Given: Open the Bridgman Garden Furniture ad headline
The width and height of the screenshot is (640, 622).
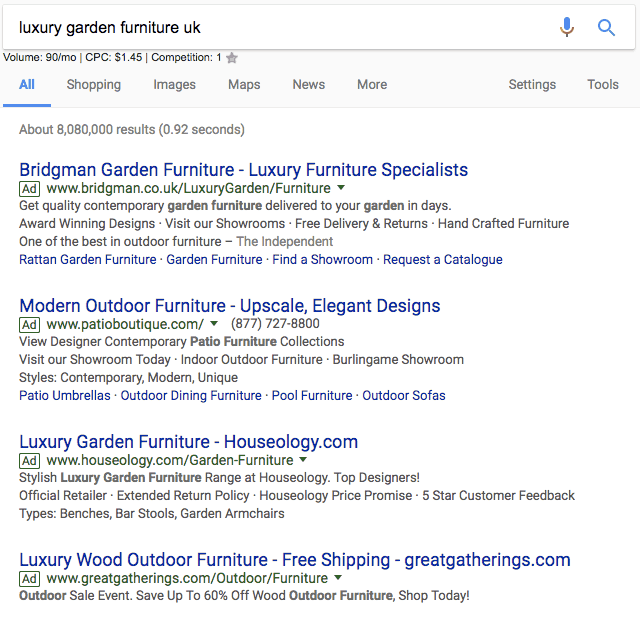Looking at the screenshot, I should (x=243, y=169).
